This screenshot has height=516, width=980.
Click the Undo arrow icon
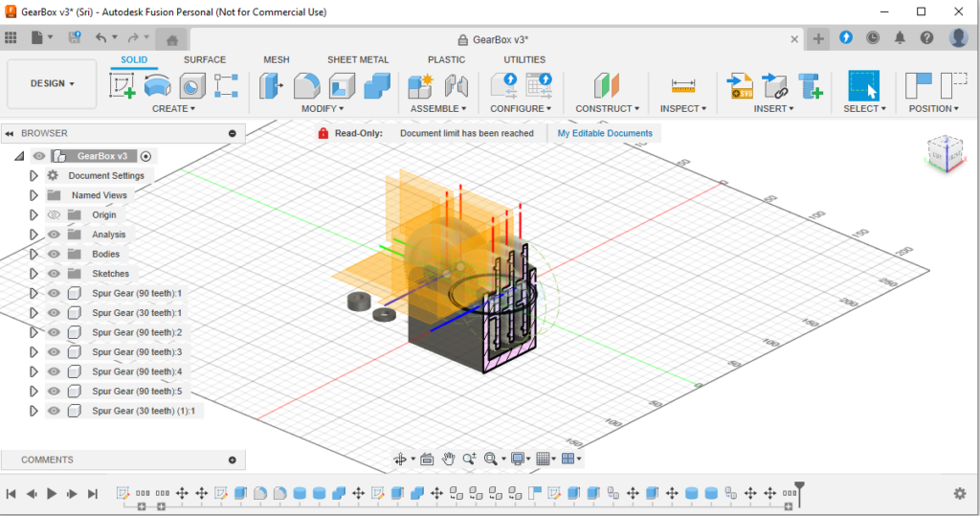coord(100,37)
